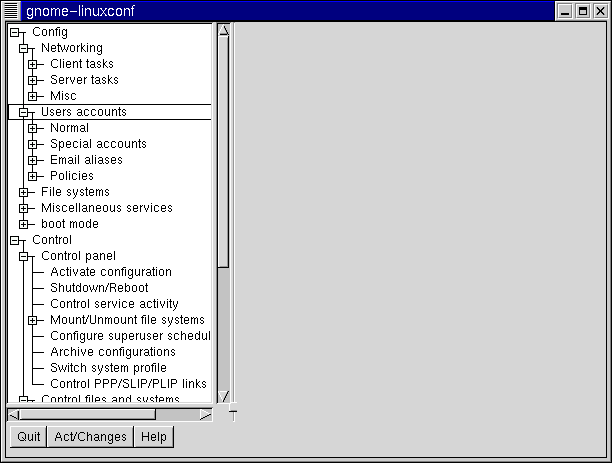Collapse the Networking branch
Image resolution: width=612 pixels, height=463 pixels.
pos(23,48)
